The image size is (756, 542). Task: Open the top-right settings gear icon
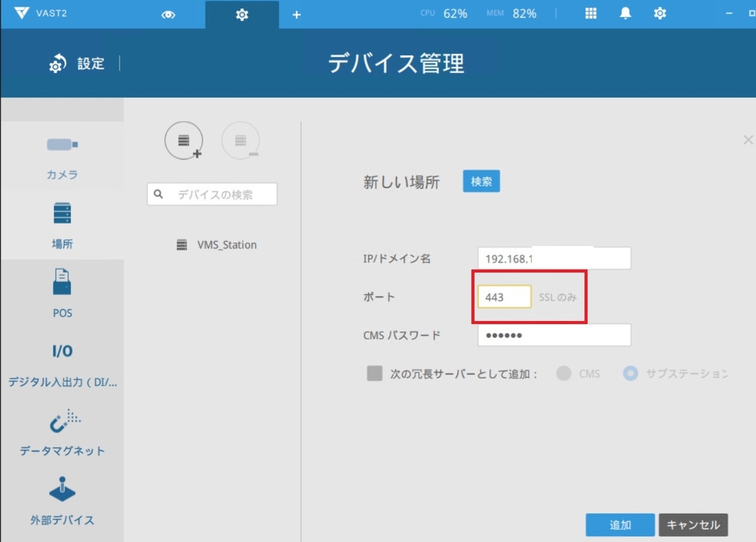[x=660, y=13]
